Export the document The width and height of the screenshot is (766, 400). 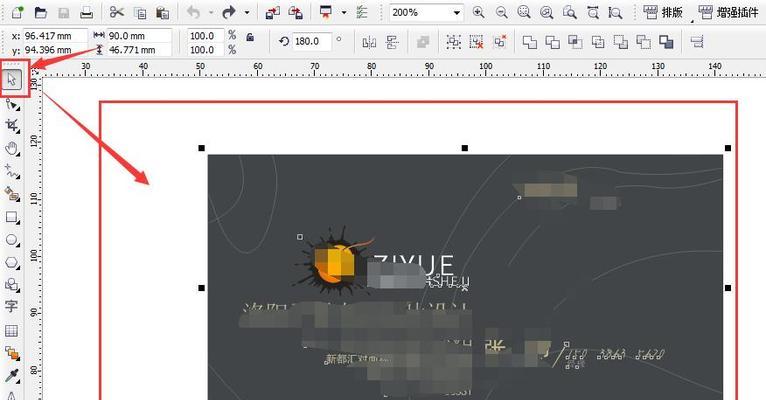tap(295, 12)
